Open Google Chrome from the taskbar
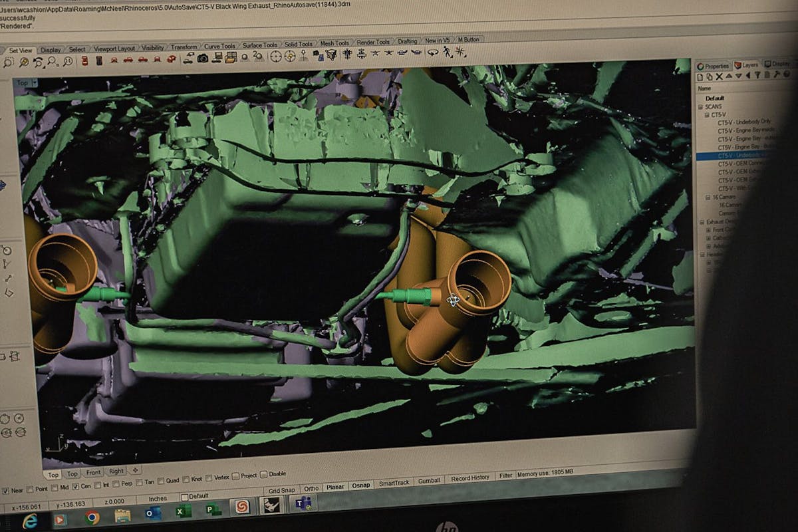This screenshot has width=798, height=532. (x=92, y=517)
